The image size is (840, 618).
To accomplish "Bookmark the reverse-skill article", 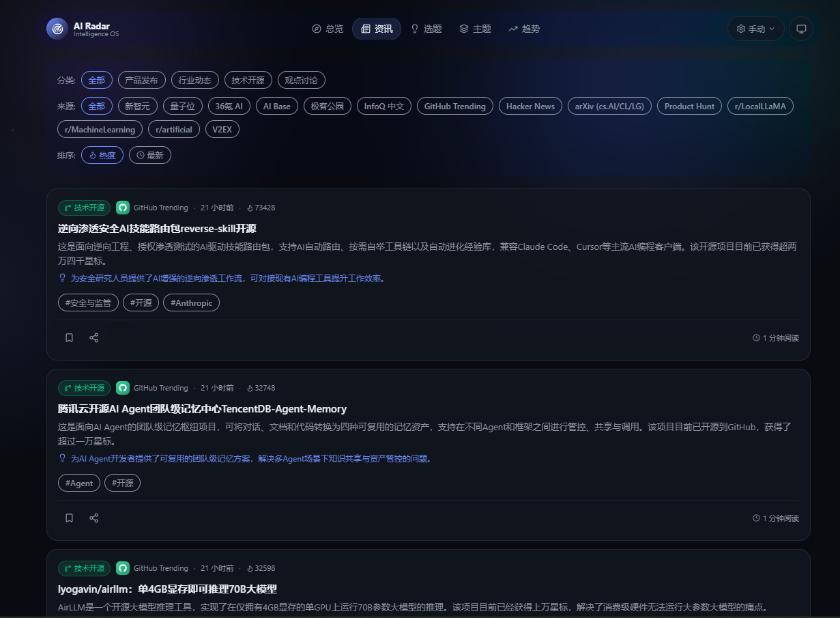I will [69, 338].
